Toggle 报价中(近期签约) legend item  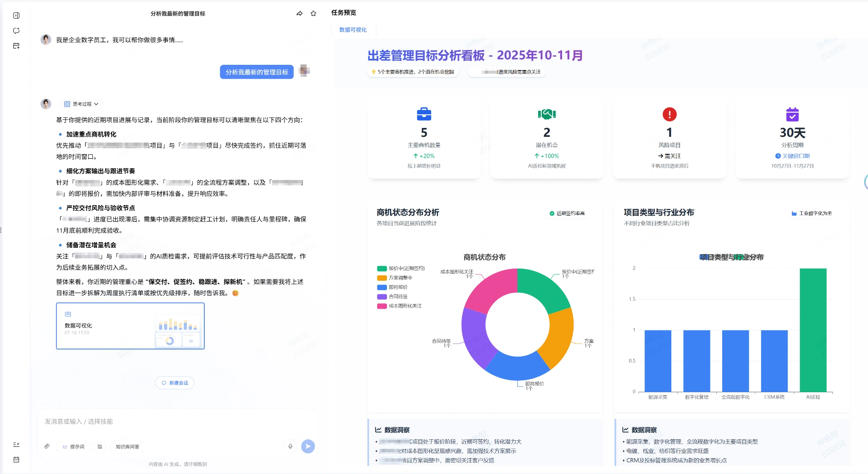[x=401, y=268]
